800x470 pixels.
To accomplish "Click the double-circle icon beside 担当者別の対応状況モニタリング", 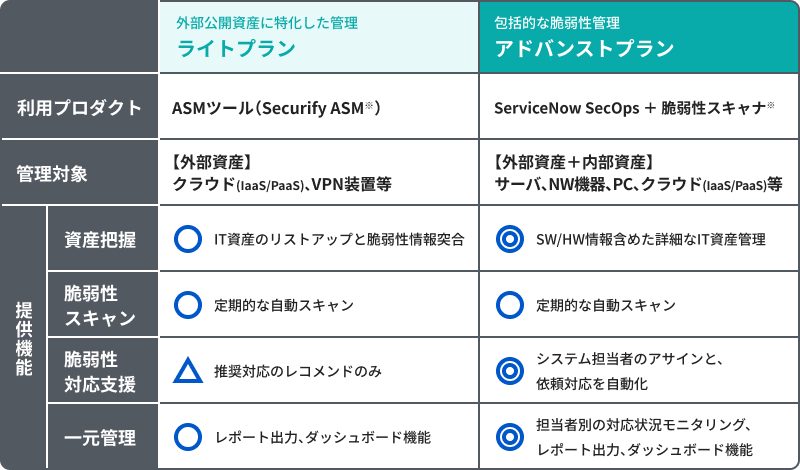I will pos(510,437).
